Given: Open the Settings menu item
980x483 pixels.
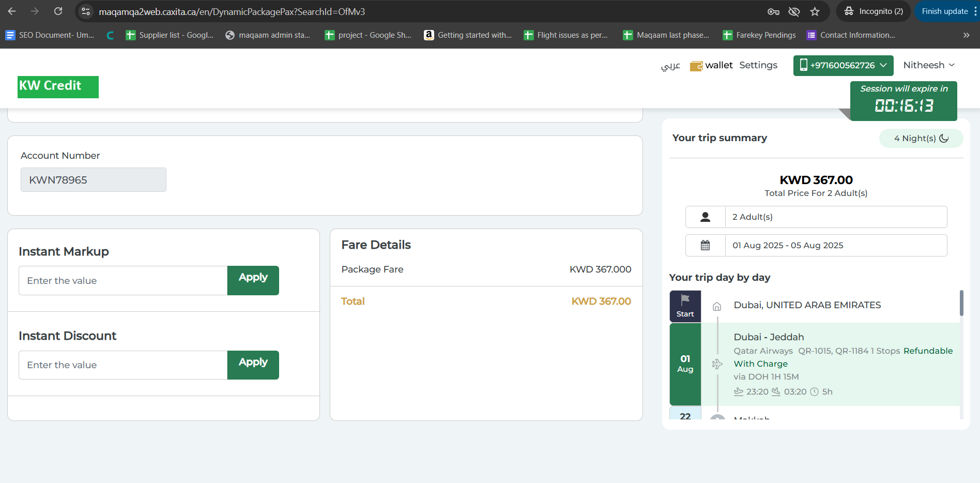Looking at the screenshot, I should point(758,65).
